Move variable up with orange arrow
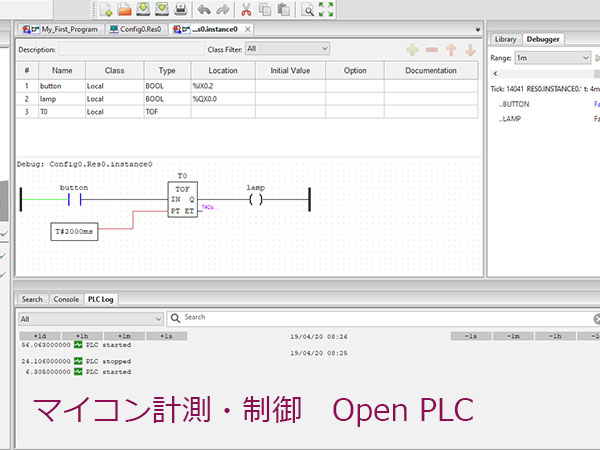600x450 pixels. 451,49
